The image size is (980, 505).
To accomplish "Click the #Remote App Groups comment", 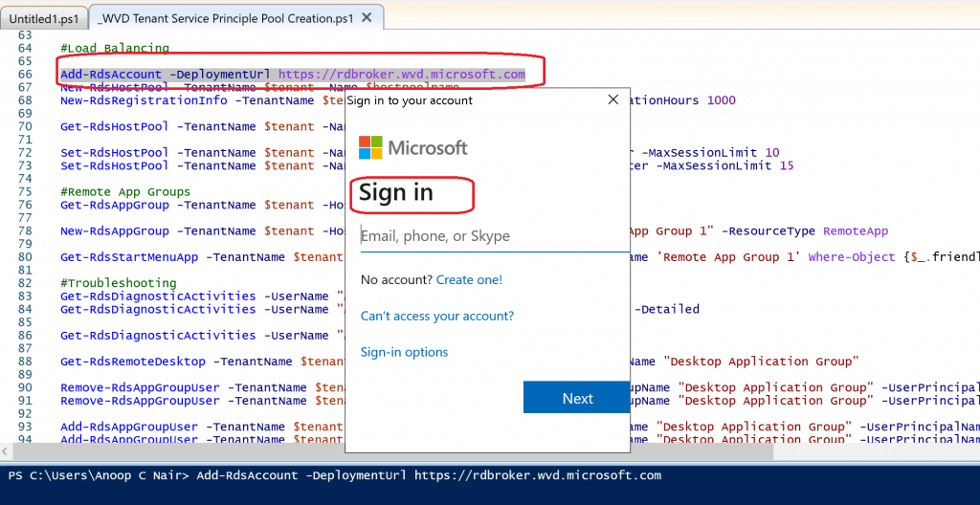I will [125, 192].
